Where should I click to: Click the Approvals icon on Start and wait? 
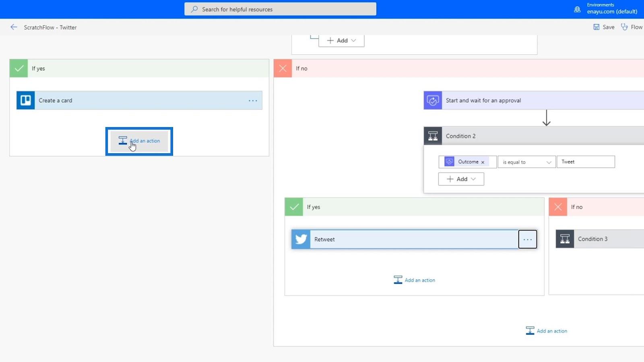pos(433,100)
